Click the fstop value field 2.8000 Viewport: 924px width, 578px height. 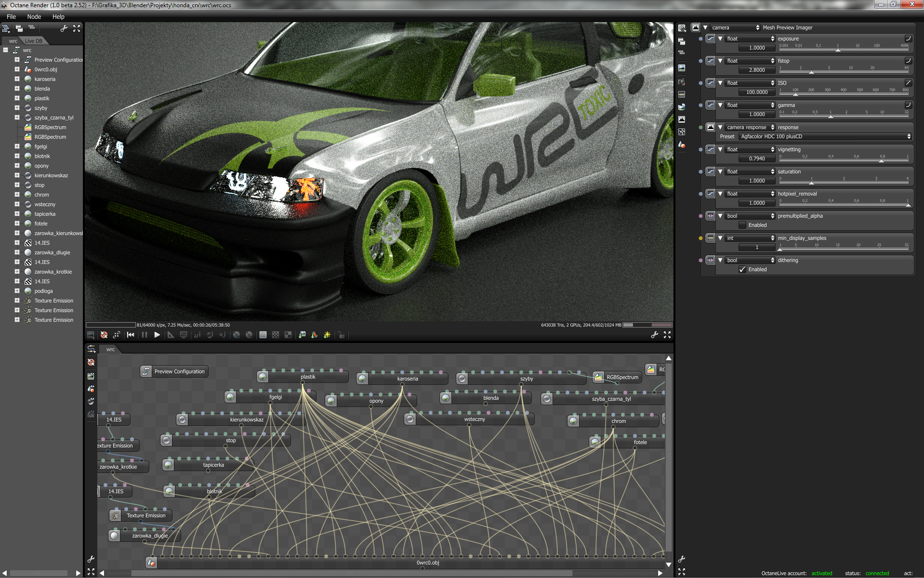point(757,70)
